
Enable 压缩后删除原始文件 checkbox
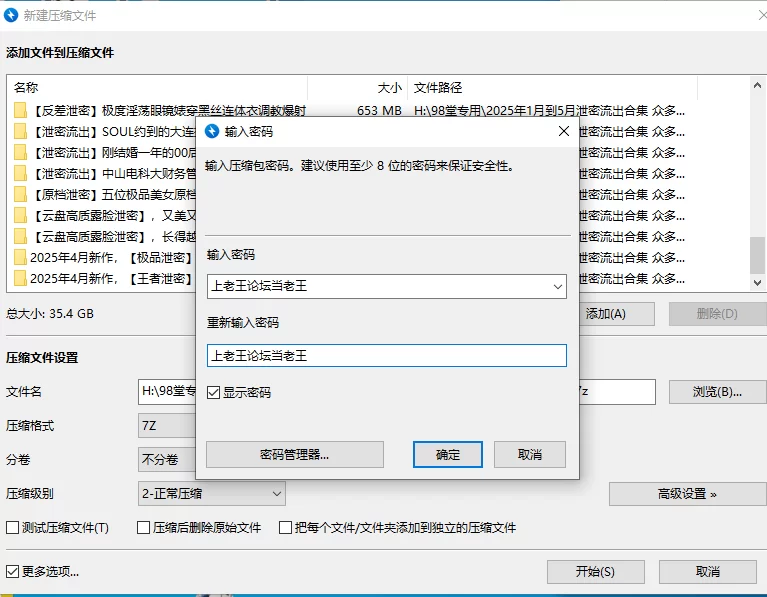click(143, 528)
